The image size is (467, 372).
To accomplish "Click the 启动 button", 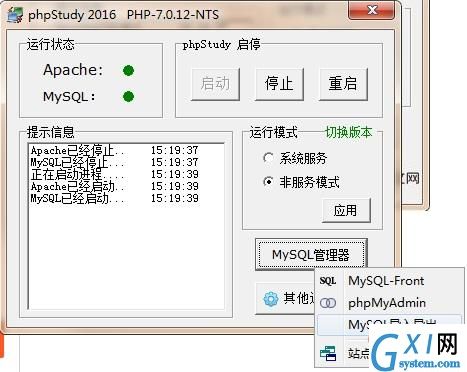I will coord(215,84).
